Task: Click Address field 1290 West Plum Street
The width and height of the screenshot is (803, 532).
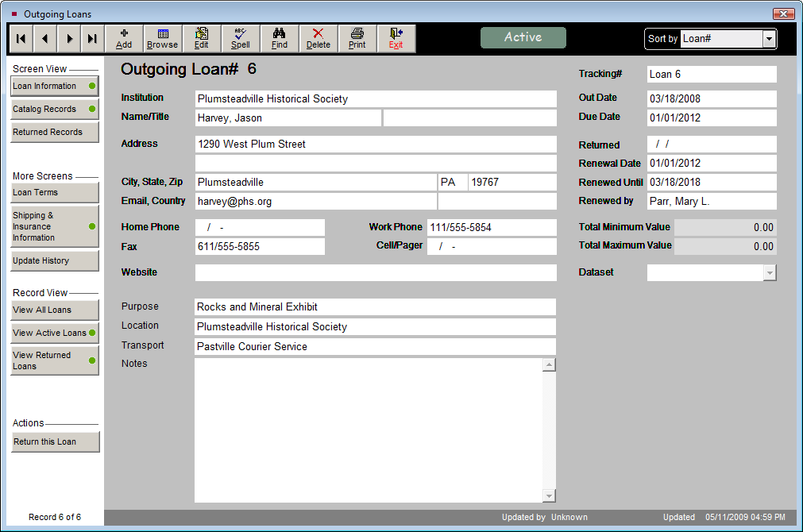Action: coord(376,144)
